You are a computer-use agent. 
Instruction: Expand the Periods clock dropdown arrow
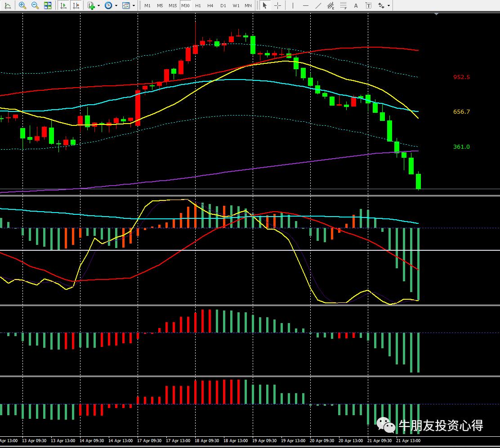point(116,6)
